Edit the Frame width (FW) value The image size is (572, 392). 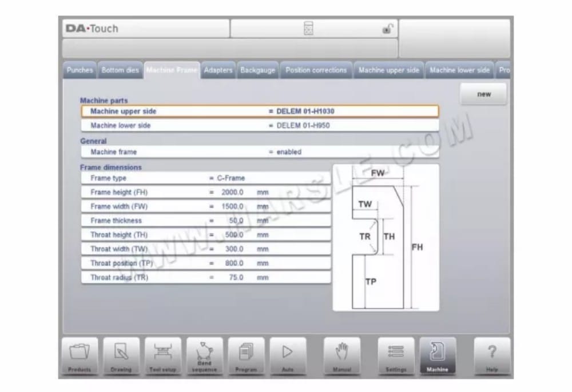pyautogui.click(x=206, y=206)
